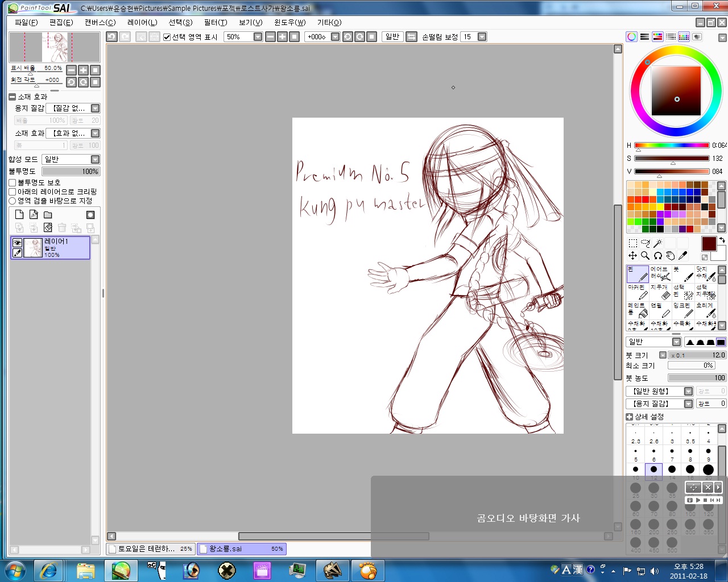Screen dimensions: 728x582
Task: Select the lasso selection tool
Action: 645,243
